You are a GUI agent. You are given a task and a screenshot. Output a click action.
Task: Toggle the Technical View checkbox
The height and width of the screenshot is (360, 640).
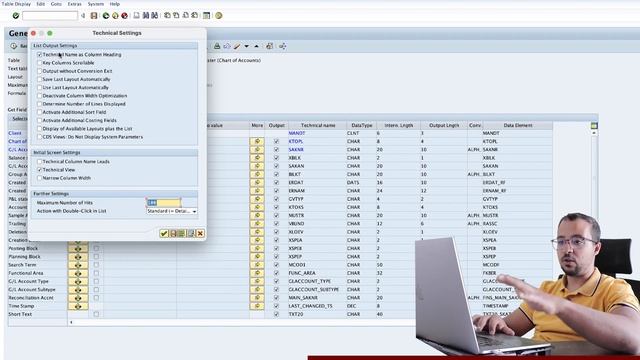coord(40,170)
